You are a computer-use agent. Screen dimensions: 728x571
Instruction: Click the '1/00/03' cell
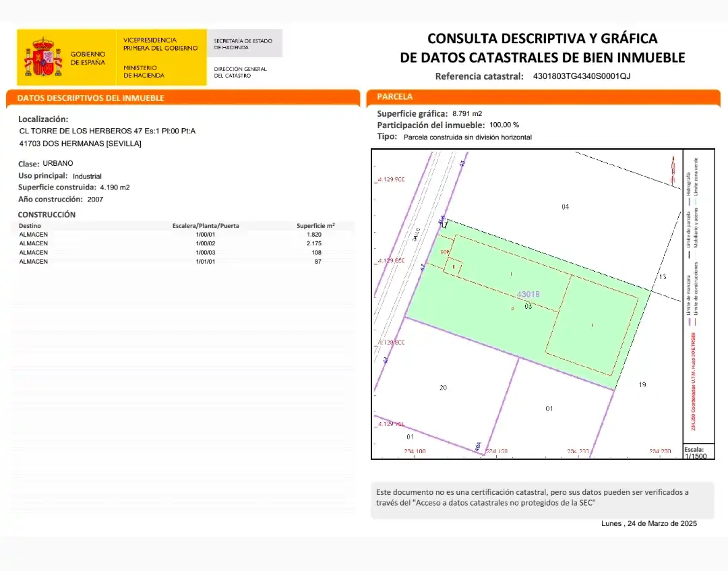coord(206,253)
